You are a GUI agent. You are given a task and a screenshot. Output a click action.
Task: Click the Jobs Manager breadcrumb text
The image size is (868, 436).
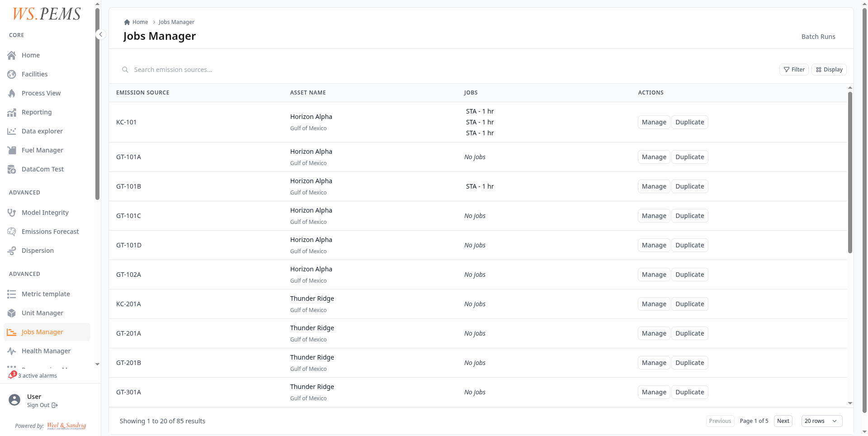point(176,22)
